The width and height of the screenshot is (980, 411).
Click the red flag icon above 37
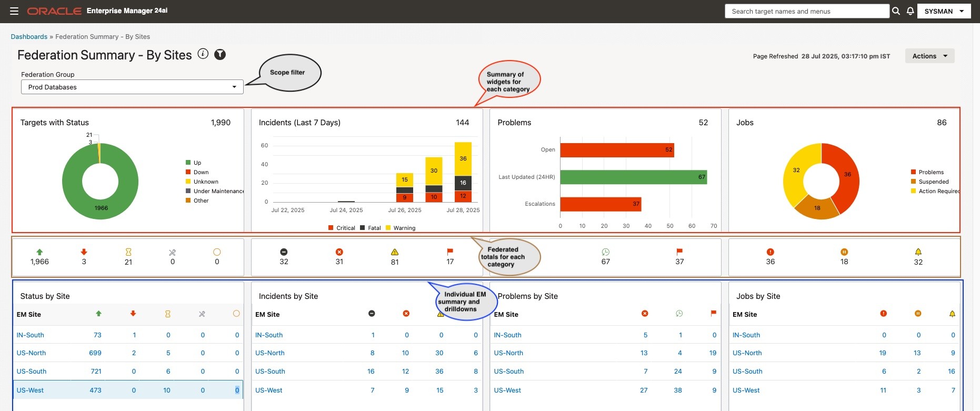point(679,252)
